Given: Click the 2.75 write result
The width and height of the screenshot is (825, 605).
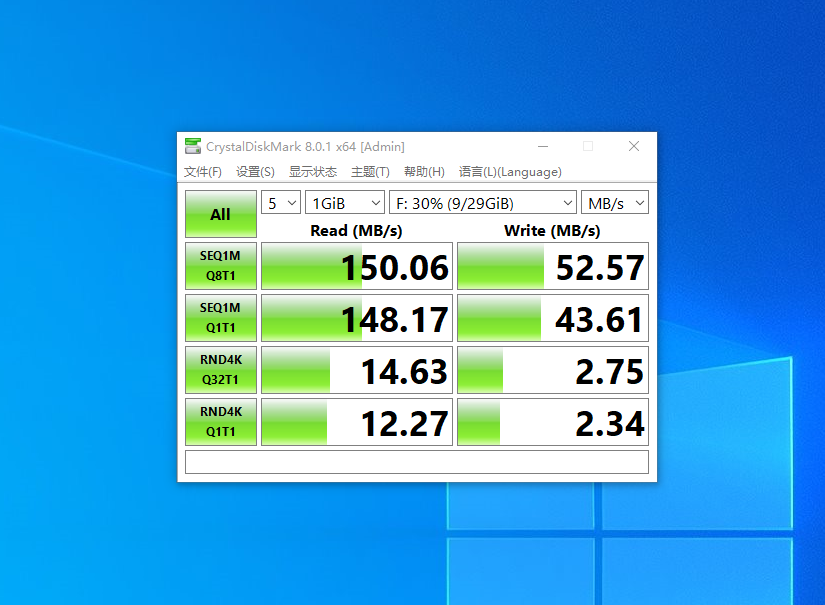Looking at the screenshot, I should (x=553, y=370).
